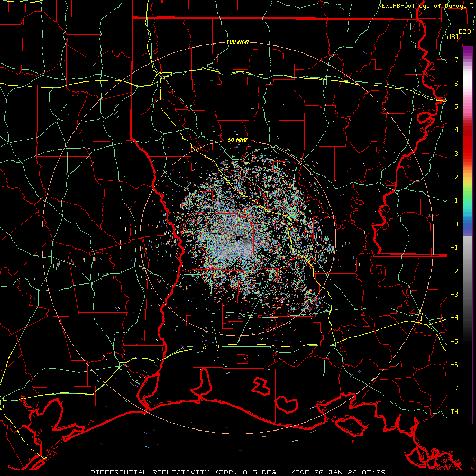Click the legend value -4
This screenshot has height=476, width=476.
coord(454,318)
